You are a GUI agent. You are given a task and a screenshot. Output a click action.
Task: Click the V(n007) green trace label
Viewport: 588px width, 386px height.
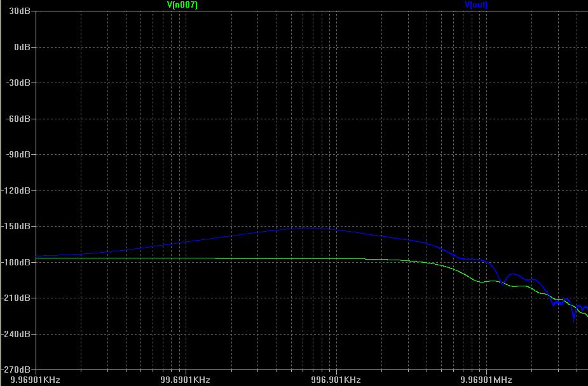tap(182, 4)
